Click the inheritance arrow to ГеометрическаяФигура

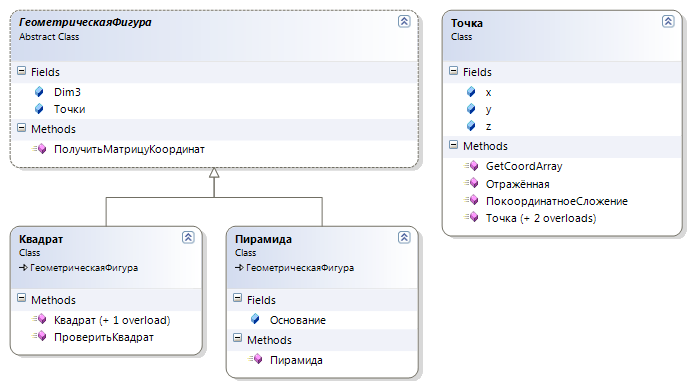[x=214, y=173]
